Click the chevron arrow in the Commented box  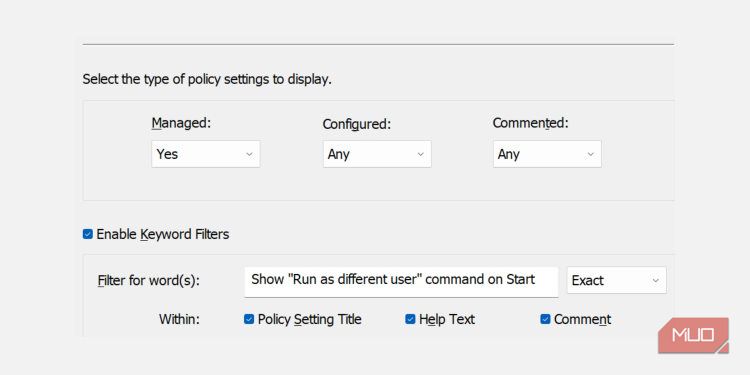590,154
